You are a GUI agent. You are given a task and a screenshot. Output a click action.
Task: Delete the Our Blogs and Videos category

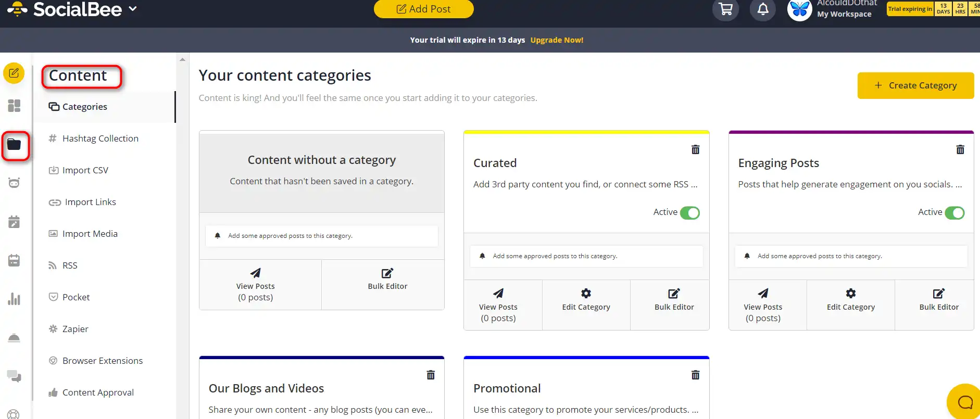431,375
